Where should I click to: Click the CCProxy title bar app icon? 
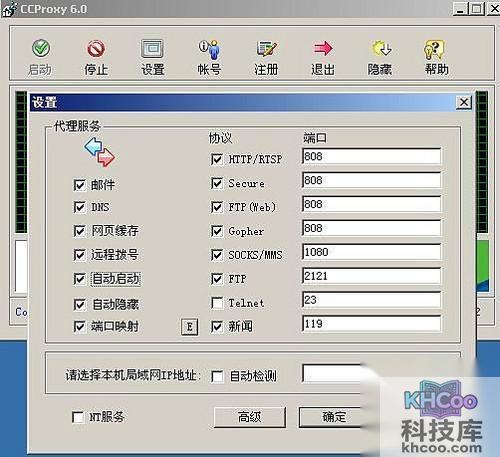tap(9, 9)
